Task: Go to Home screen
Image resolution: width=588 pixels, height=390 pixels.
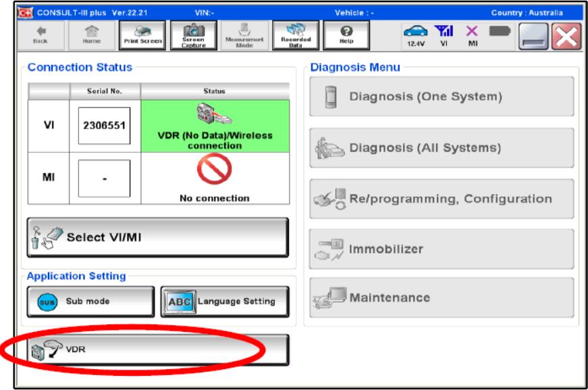Action: click(92, 35)
